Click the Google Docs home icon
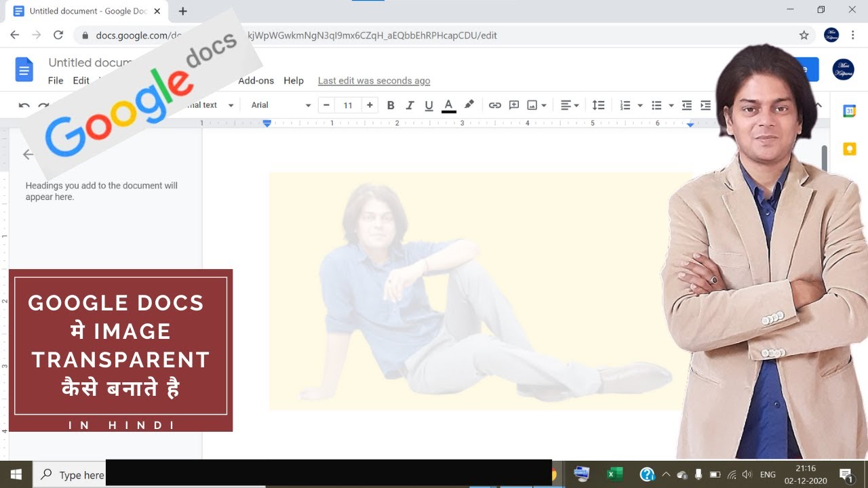 pos(24,70)
